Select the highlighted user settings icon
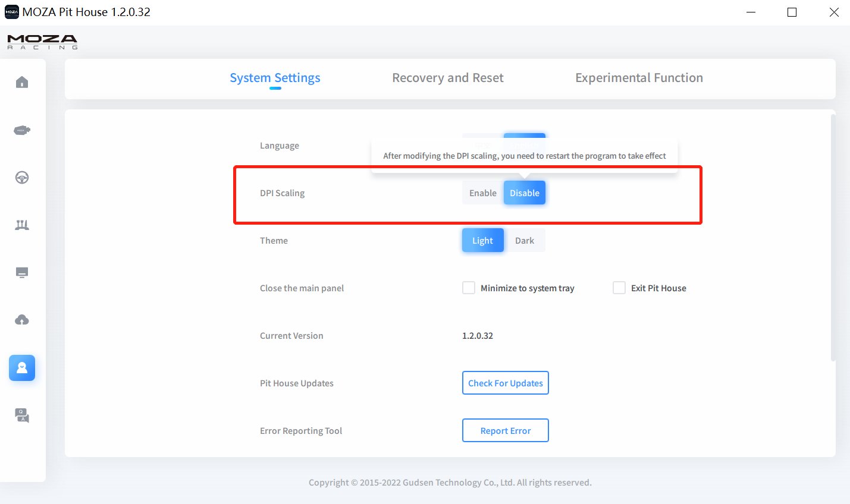The height and width of the screenshot is (504, 850). coord(22,368)
